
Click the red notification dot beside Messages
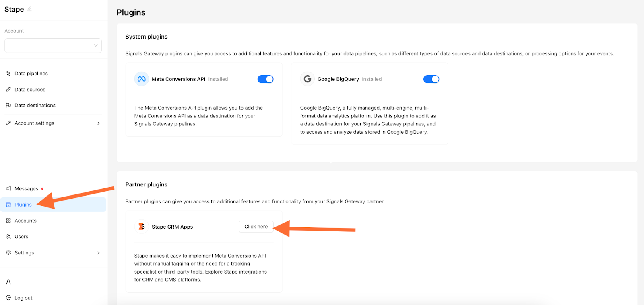pos(42,188)
